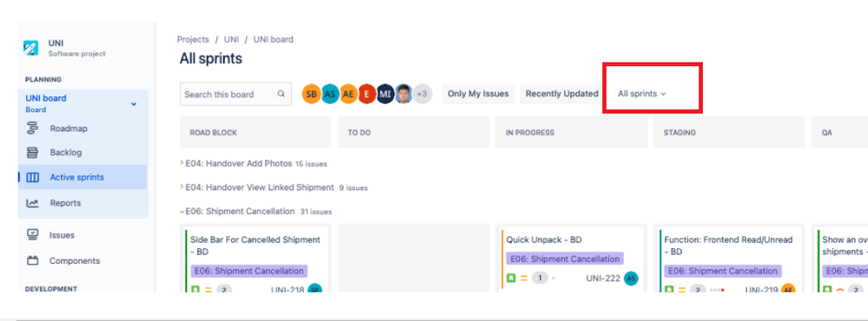Show the +3 more assignees

coord(422,94)
